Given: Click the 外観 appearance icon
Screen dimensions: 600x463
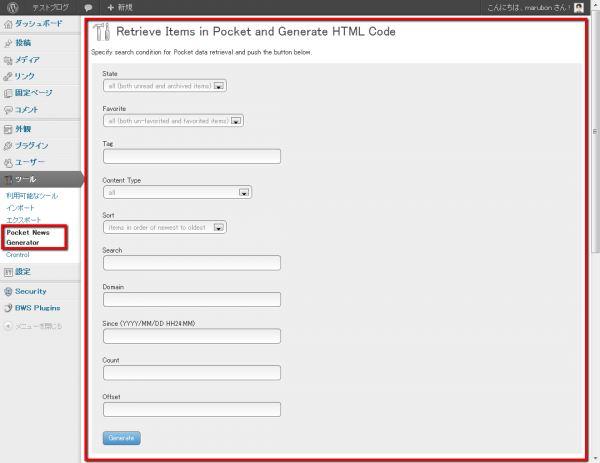Looking at the screenshot, I should pos(8,129).
